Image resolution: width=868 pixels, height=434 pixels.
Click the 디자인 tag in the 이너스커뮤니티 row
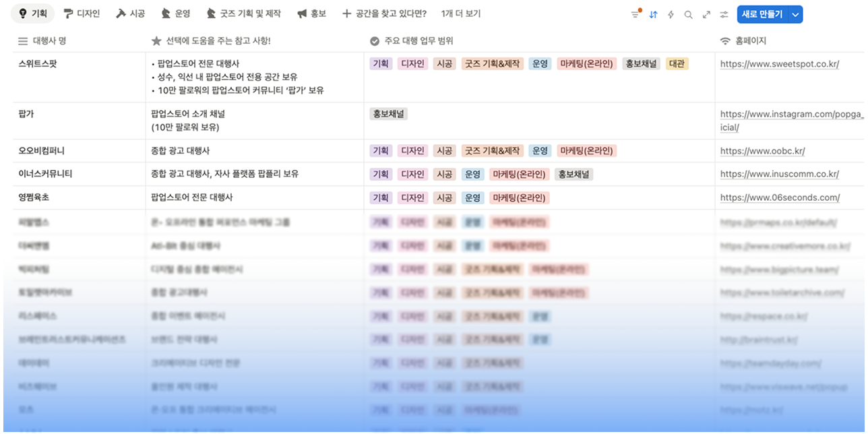412,175
